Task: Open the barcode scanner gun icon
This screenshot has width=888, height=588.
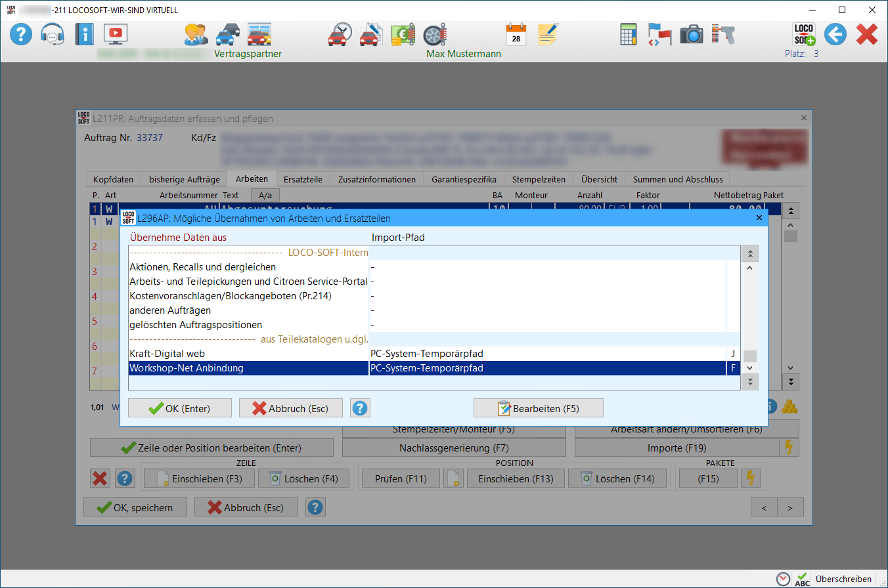Action: (x=723, y=34)
